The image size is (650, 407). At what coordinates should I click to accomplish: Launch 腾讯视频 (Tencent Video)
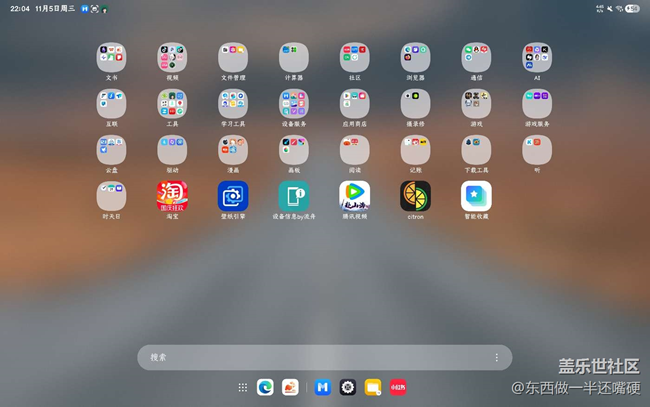[354, 196]
